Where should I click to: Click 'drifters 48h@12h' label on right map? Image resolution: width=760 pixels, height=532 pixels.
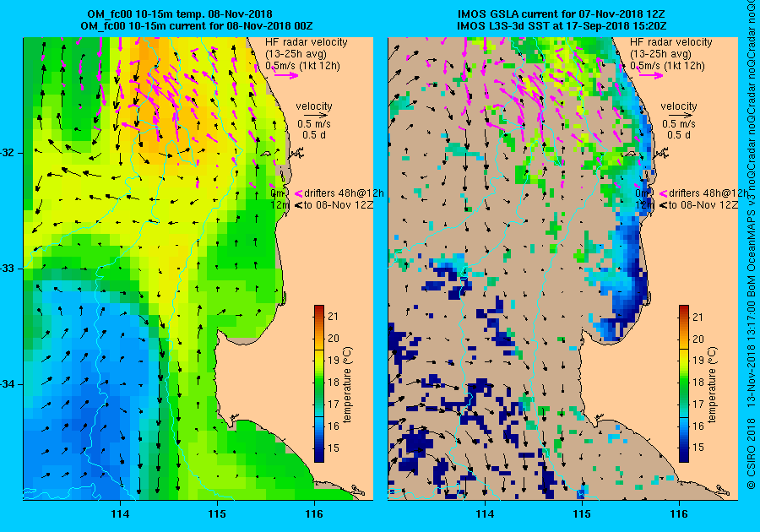tap(708, 193)
